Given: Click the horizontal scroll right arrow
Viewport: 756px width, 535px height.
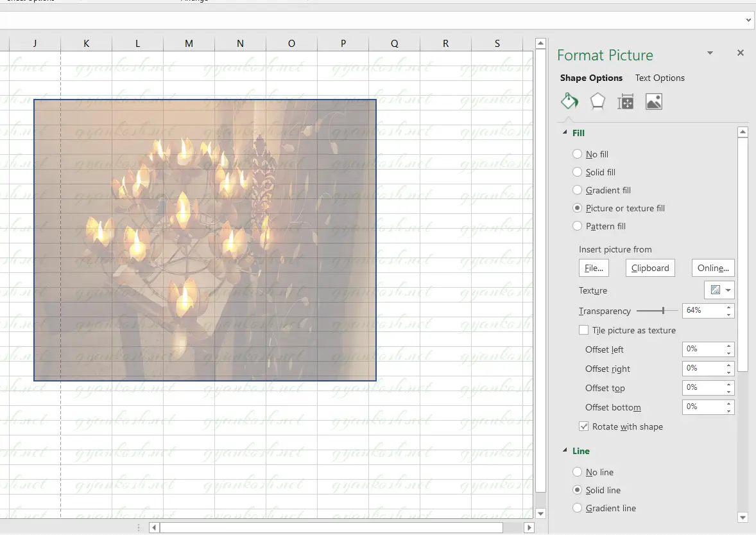Looking at the screenshot, I should 529,527.
